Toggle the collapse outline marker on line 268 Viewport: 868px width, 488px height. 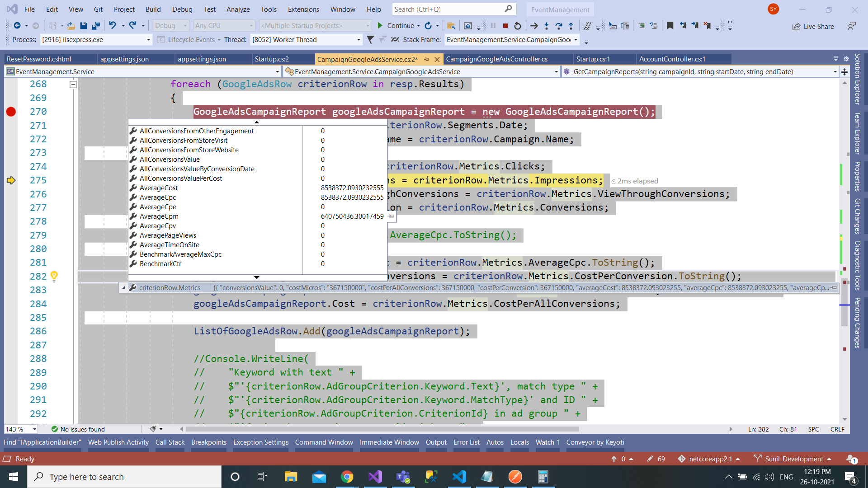click(x=73, y=84)
